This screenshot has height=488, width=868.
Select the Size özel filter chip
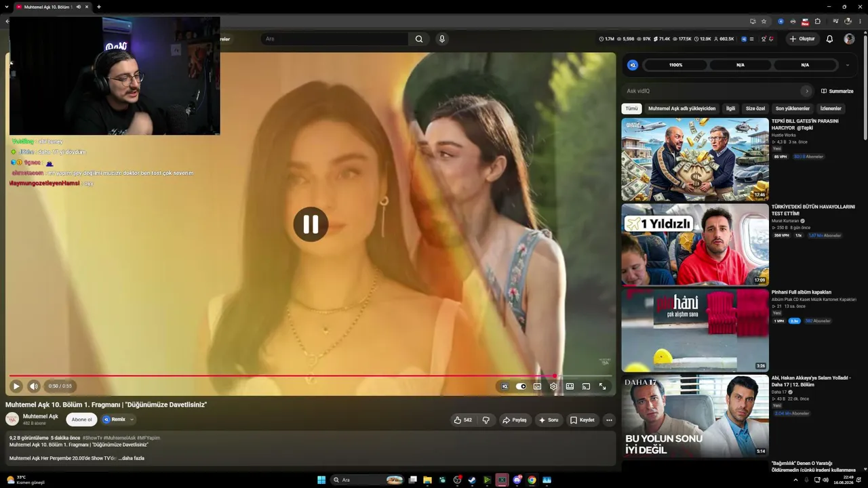coord(755,108)
